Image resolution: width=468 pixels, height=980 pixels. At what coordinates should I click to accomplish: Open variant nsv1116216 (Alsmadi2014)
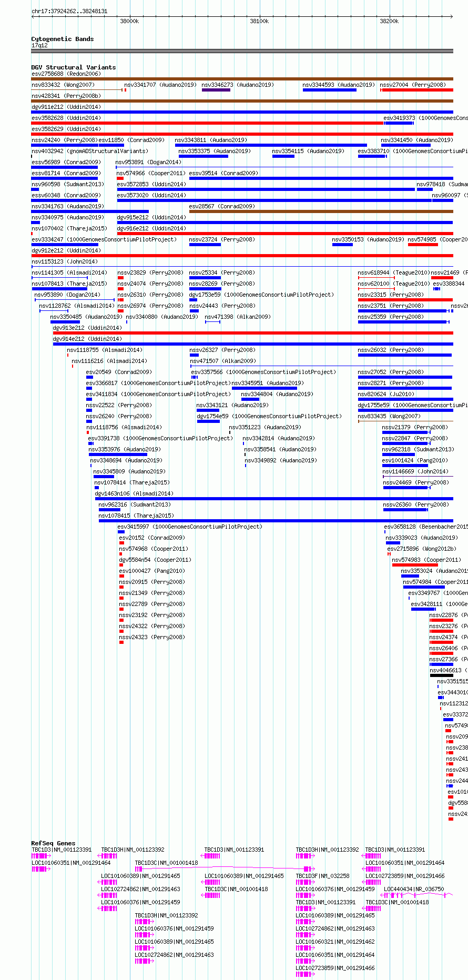(109, 361)
